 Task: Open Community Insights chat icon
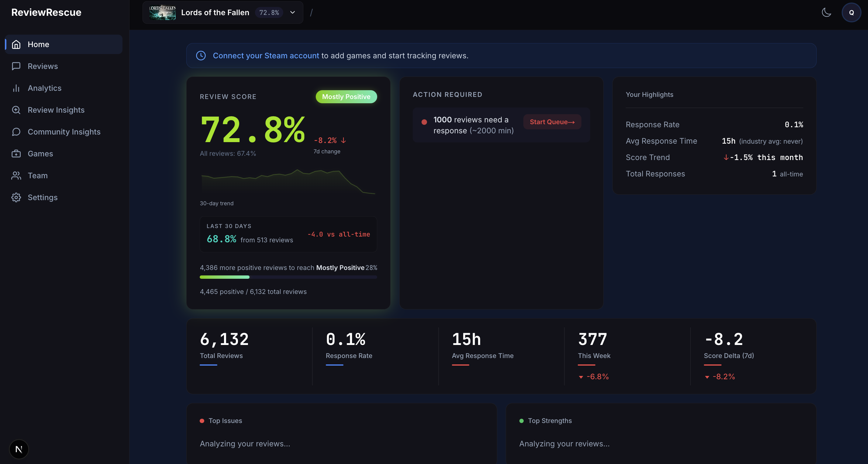(x=16, y=132)
